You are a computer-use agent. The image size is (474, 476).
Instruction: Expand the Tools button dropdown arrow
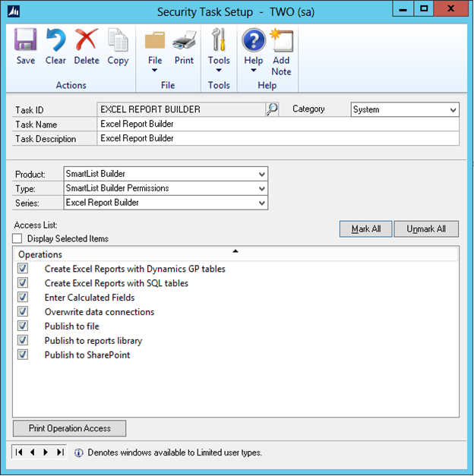pyautogui.click(x=219, y=70)
